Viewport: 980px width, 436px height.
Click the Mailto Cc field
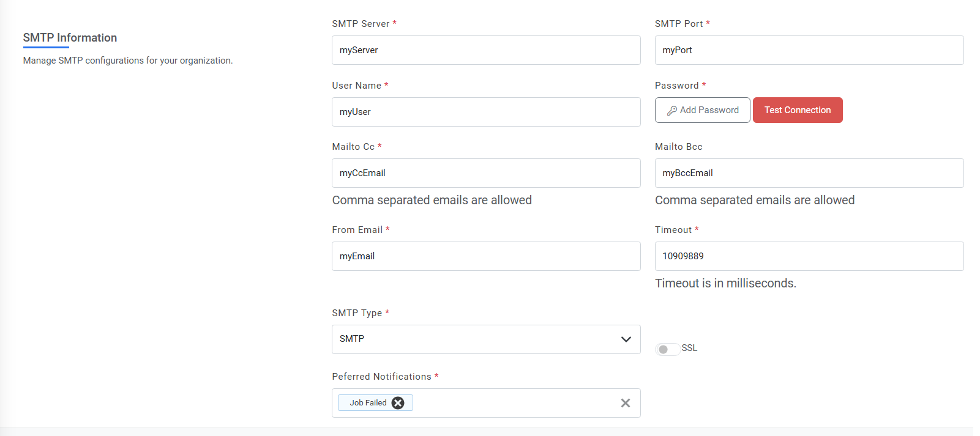pos(486,172)
